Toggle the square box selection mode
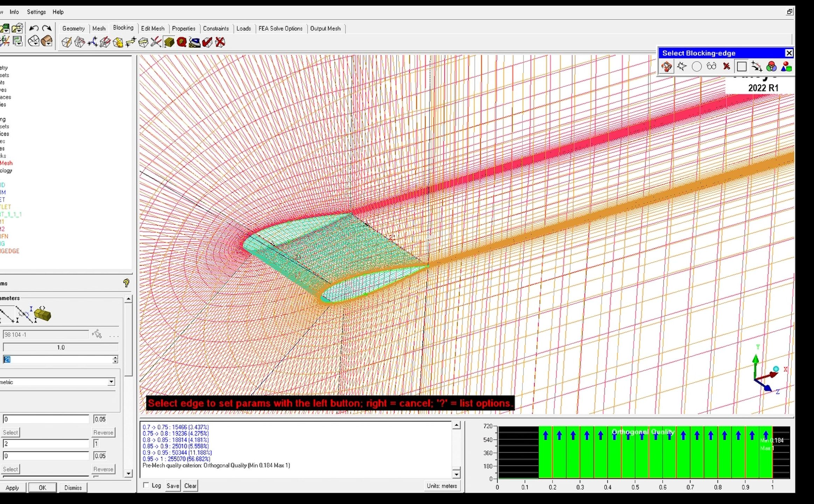814x504 pixels. (x=741, y=66)
